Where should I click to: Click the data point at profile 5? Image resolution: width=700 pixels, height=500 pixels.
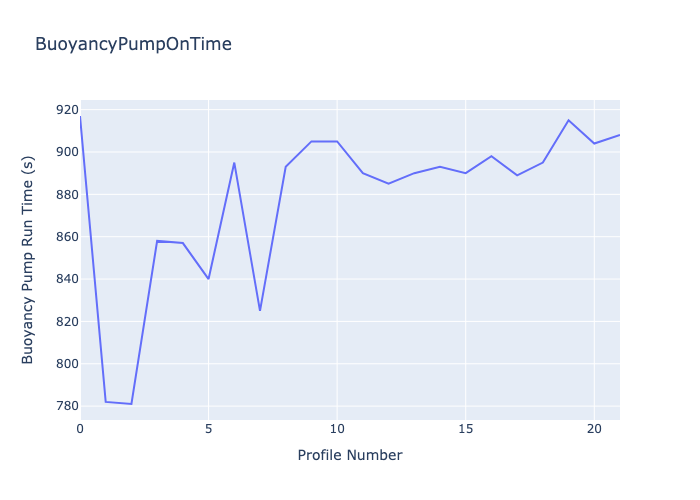click(x=208, y=278)
